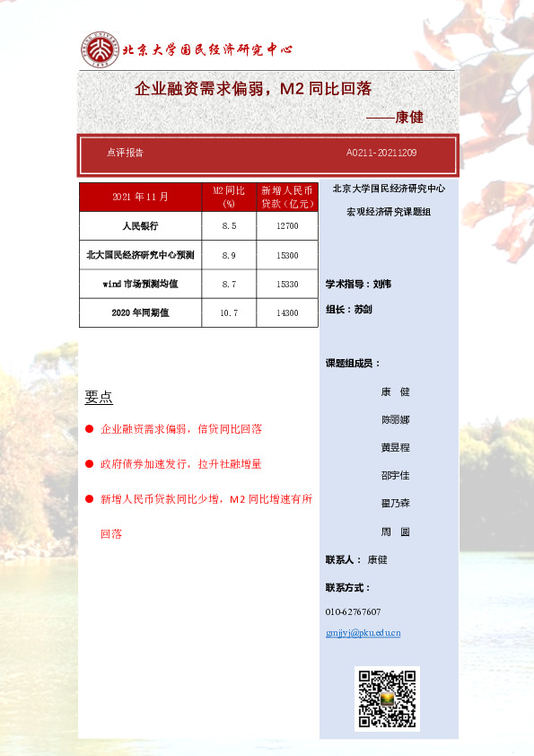Click the 要点 section heading

point(99,397)
